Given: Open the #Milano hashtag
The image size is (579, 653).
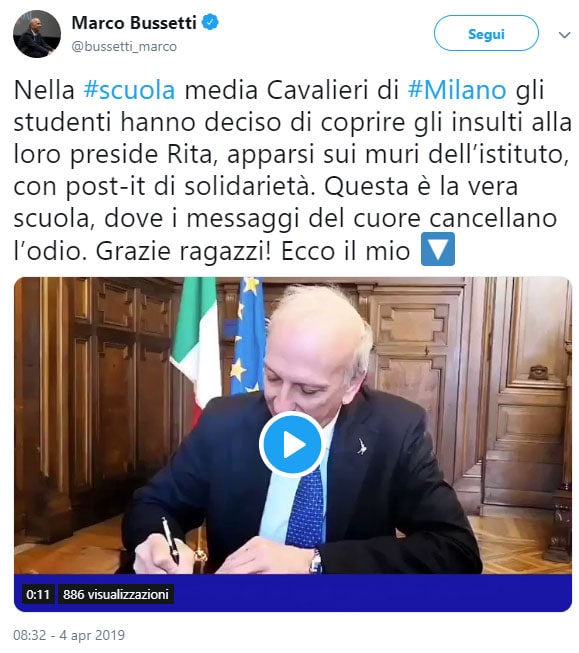Looking at the screenshot, I should (457, 90).
